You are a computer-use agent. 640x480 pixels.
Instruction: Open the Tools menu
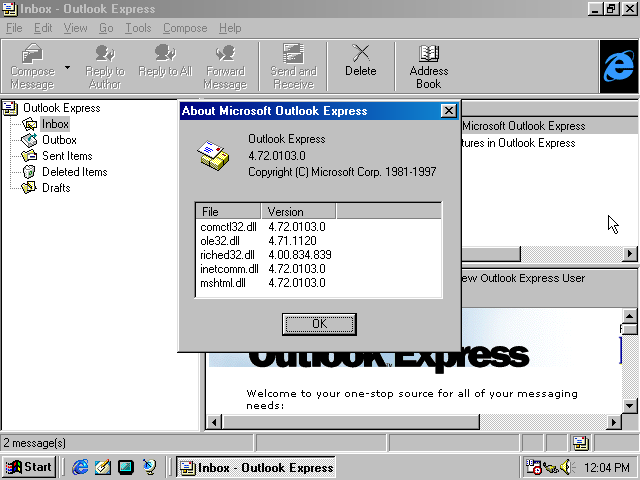click(x=138, y=28)
